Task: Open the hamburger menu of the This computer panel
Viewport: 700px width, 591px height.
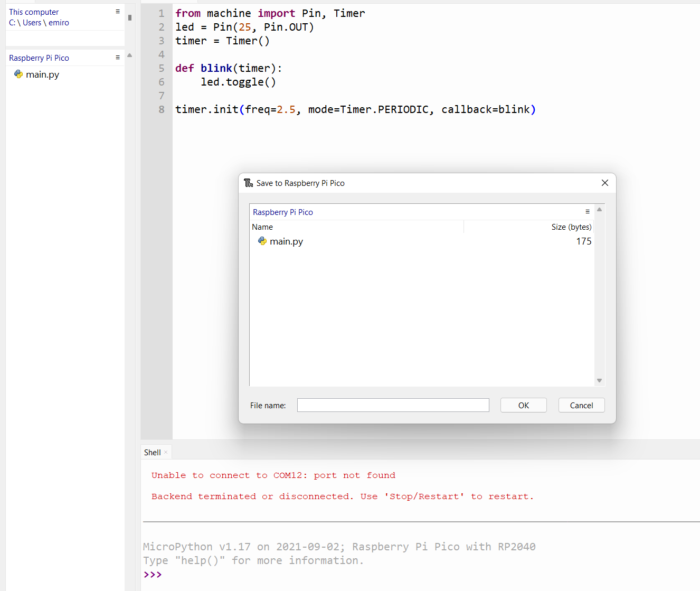Action: (118, 12)
